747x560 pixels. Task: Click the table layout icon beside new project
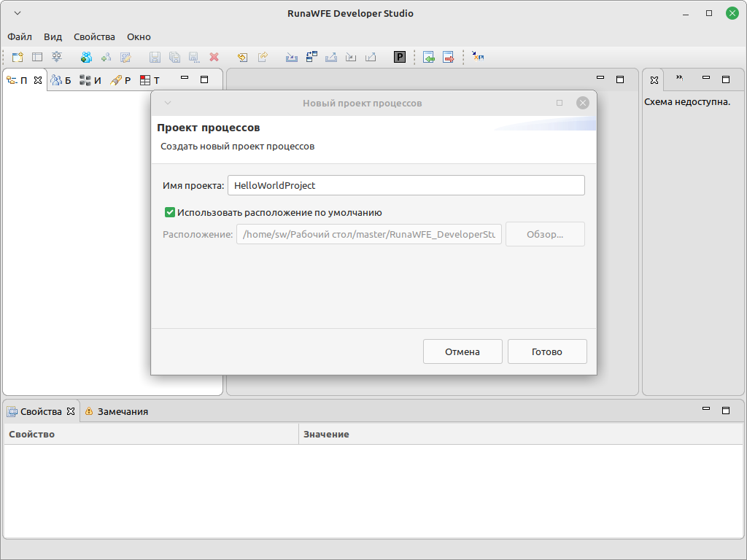point(37,57)
